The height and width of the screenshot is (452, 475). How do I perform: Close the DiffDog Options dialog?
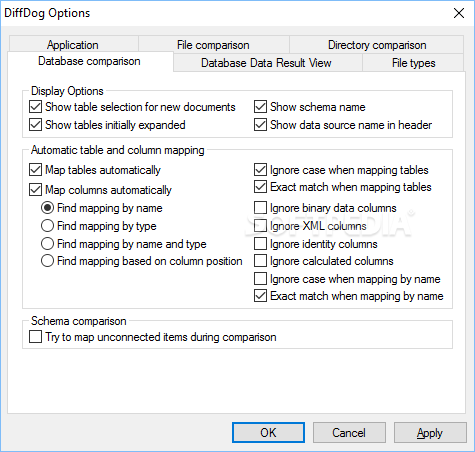459,13
